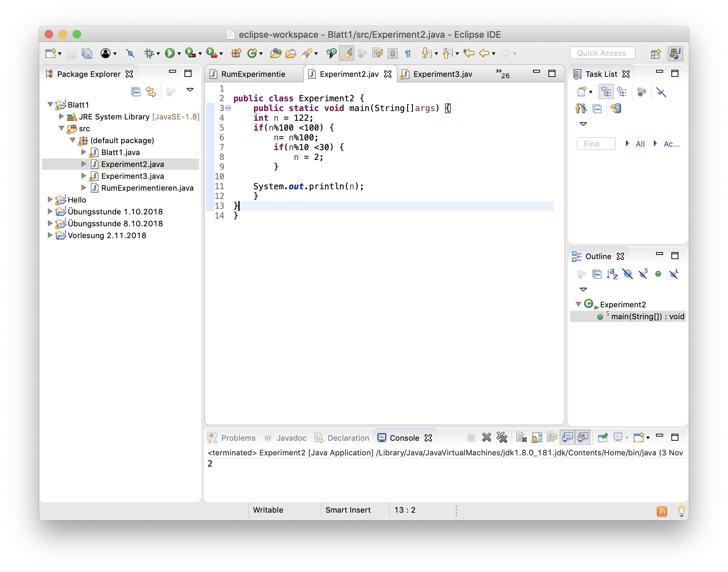Viewport: 728px width, 572px height.
Task: Fold main method using line 3 marker
Action: [x=228, y=108]
